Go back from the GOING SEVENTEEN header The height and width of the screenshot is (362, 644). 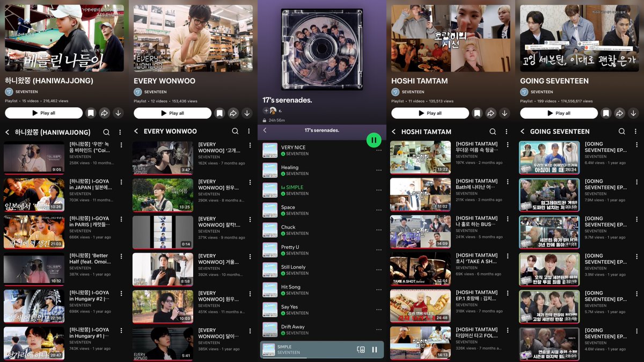click(523, 131)
